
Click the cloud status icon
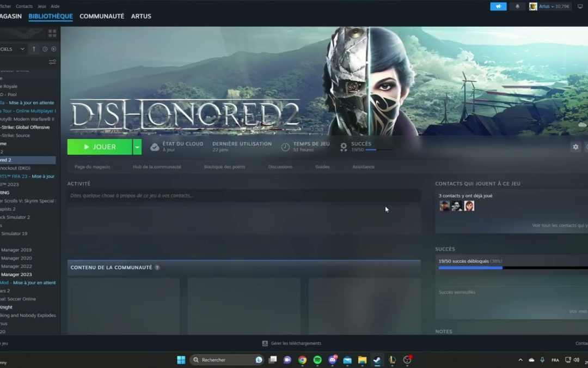point(155,147)
